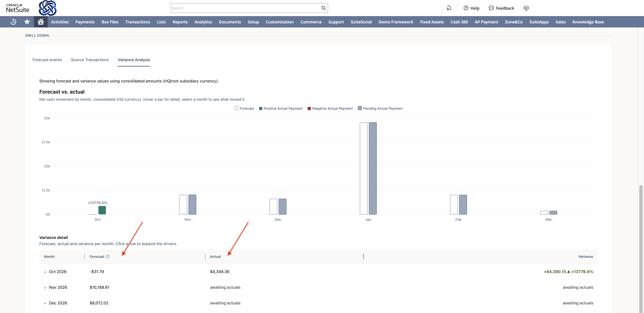Viewport: 644px width, 313px height.
Task: Switch to Forecast events tab
Action: pyautogui.click(x=47, y=60)
